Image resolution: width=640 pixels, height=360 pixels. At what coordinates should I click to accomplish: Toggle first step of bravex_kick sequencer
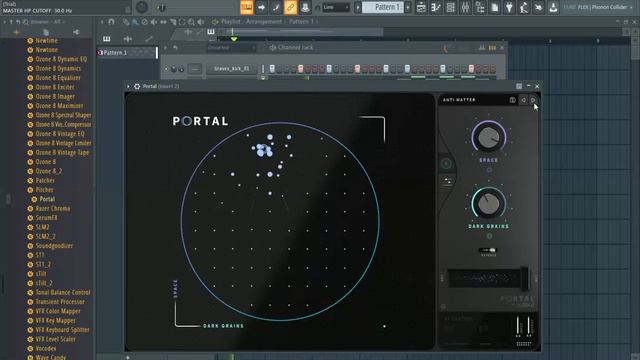pos(272,69)
